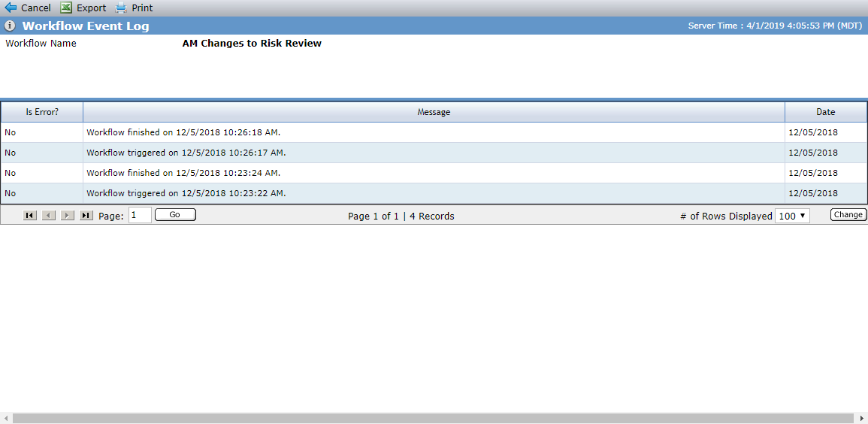Click the Cancel text link
Image resolution: width=868 pixels, height=424 pixels.
[x=36, y=8]
